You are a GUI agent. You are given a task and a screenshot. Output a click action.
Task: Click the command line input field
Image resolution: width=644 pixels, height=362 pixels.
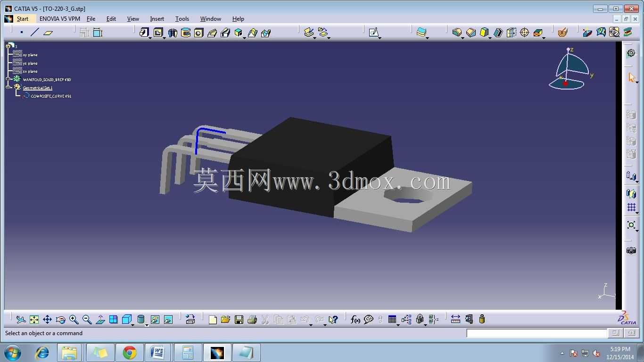coord(537,333)
